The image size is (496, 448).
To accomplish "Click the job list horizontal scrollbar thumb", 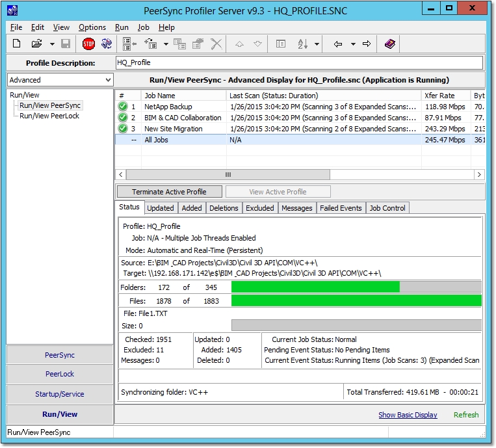I will pos(228,174).
